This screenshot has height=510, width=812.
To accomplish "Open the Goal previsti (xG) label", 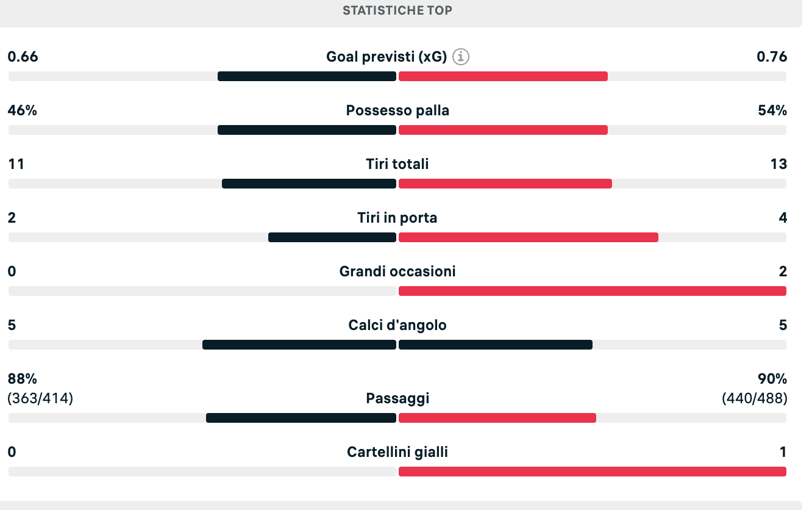I will (x=387, y=57).
